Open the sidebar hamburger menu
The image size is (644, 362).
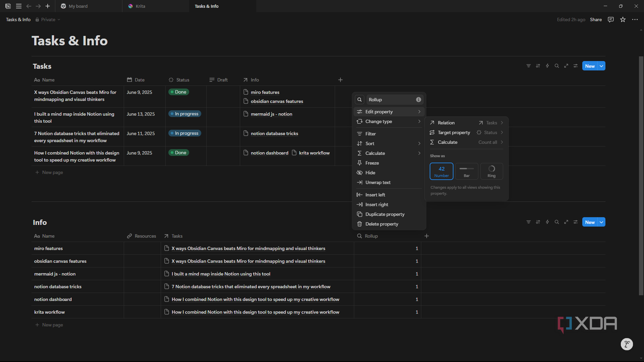click(x=18, y=6)
